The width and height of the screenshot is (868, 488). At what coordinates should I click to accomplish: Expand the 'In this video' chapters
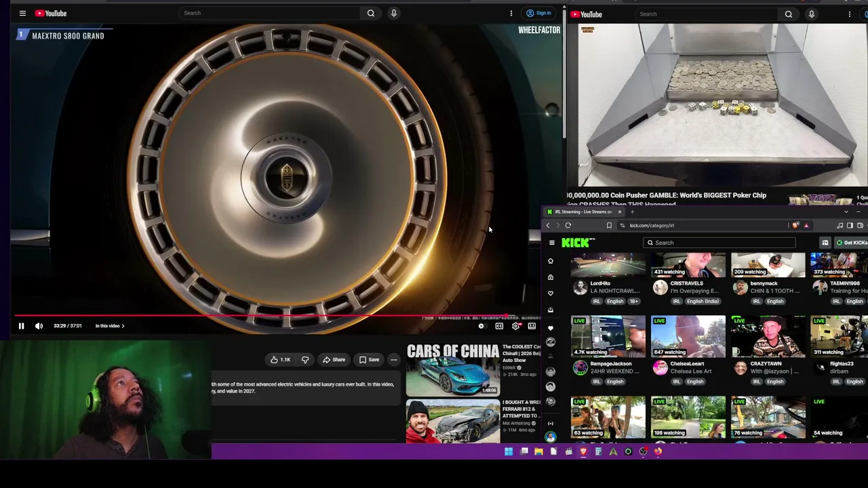[110, 326]
